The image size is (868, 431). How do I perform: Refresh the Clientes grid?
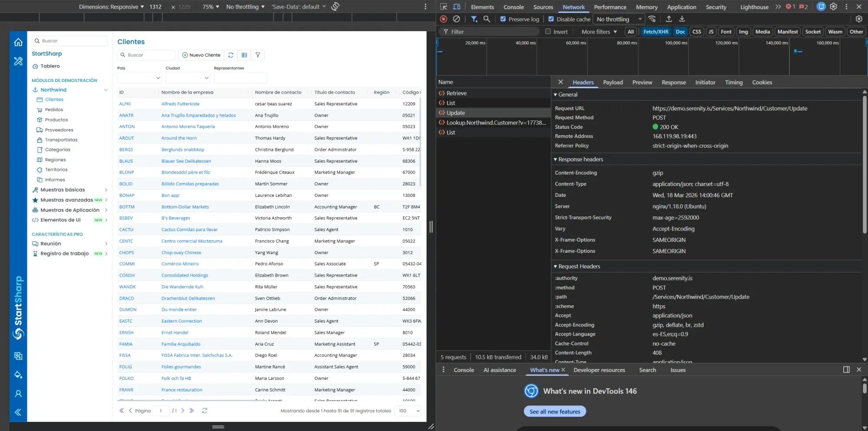tap(230, 55)
